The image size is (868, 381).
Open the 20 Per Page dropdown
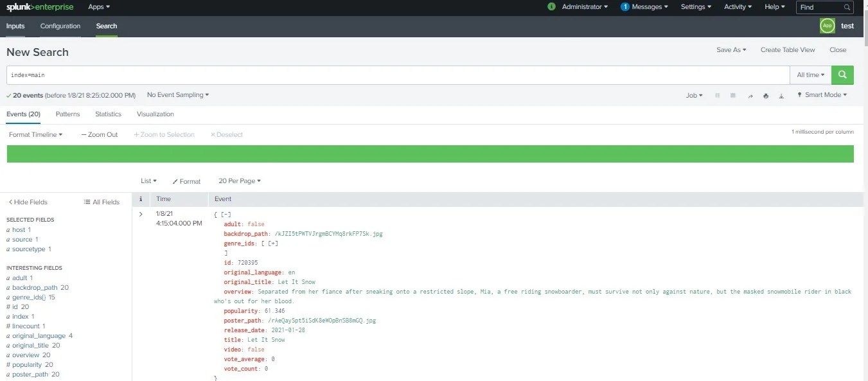pyautogui.click(x=240, y=181)
